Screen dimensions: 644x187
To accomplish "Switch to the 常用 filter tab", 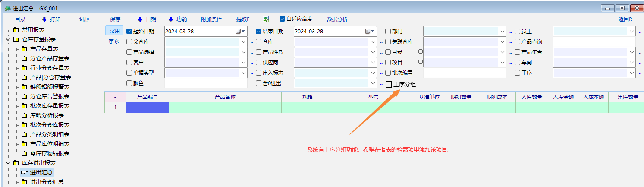I will [x=114, y=31].
